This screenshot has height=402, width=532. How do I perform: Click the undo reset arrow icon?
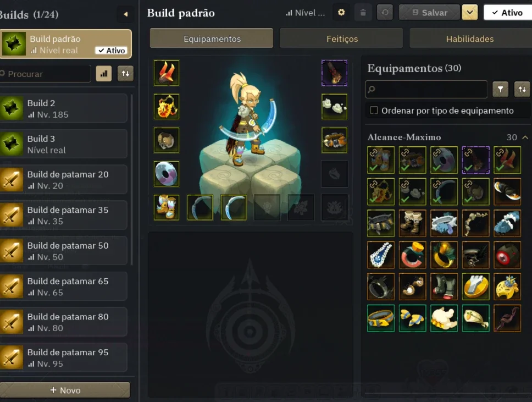385,13
